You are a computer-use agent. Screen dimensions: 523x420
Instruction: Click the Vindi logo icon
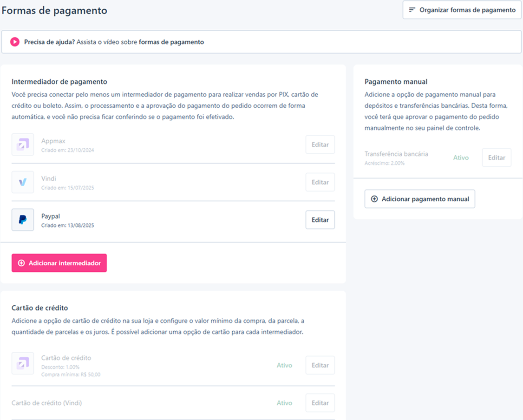(23, 182)
